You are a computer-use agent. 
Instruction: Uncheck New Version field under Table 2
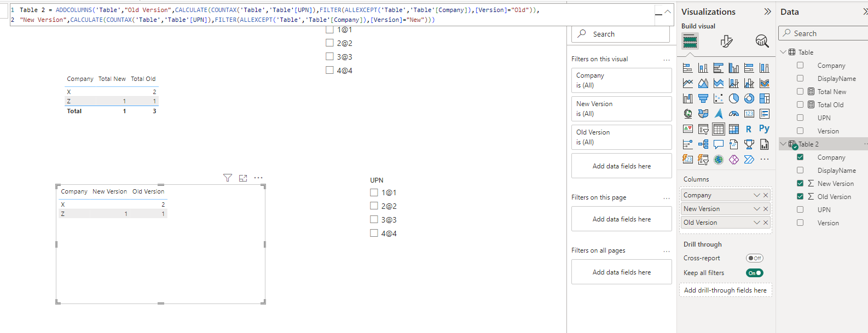click(800, 183)
